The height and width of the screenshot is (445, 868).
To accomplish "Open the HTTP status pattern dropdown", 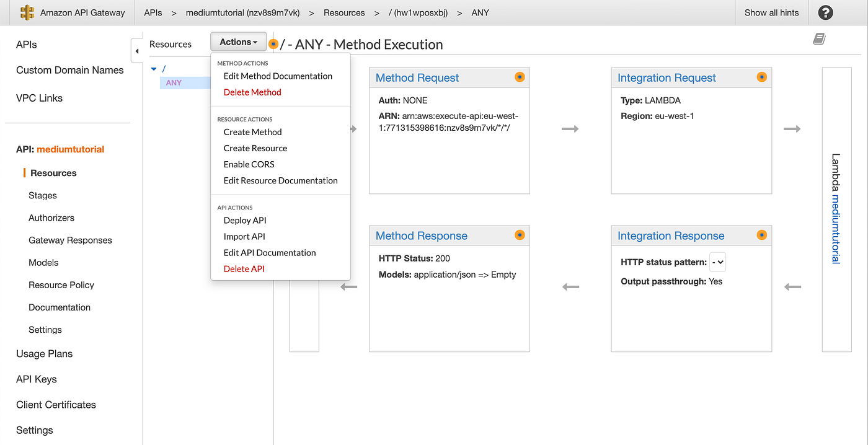I will [717, 262].
